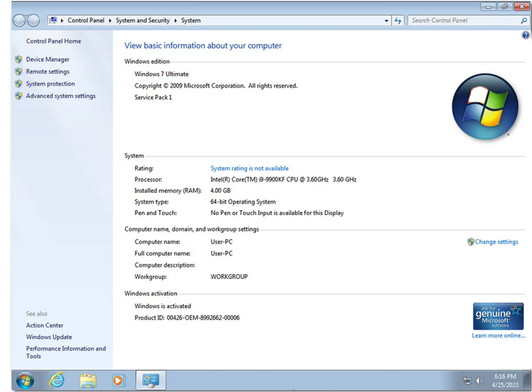The width and height of the screenshot is (532, 392).
Task: Open Windows Media Player from the taskbar
Action: [119, 380]
